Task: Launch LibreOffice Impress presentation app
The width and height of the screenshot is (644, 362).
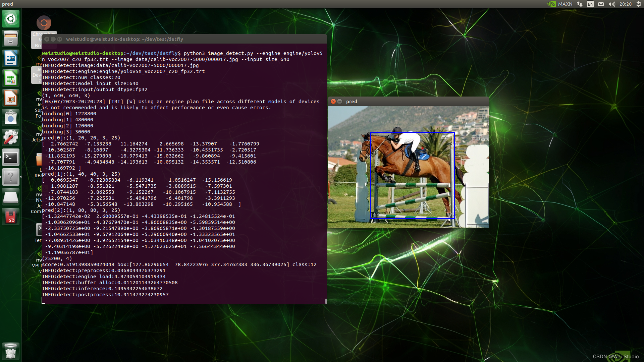Action: coord(11,98)
